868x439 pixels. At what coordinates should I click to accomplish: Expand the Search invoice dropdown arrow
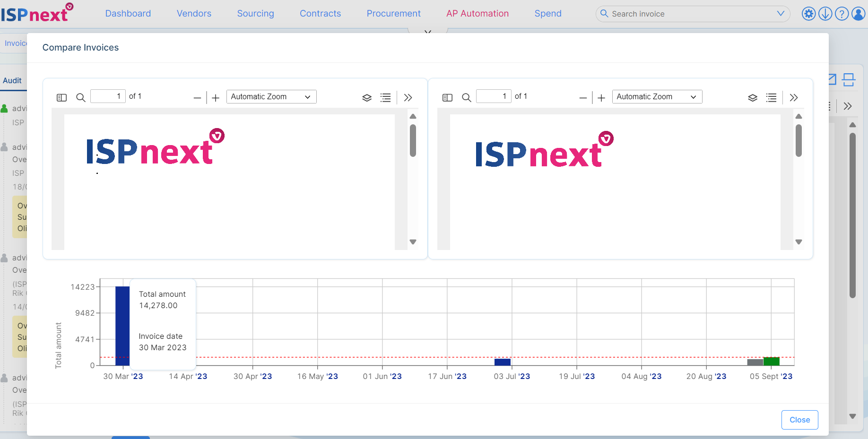(x=781, y=14)
